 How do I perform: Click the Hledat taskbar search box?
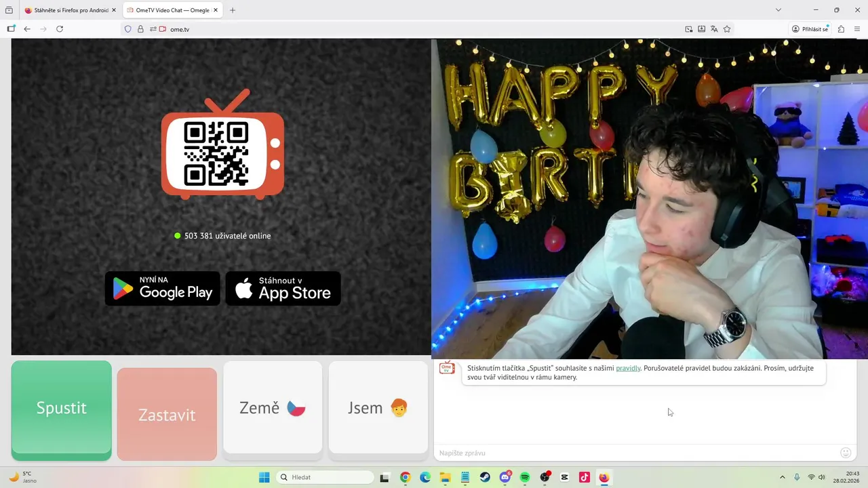pos(325,477)
